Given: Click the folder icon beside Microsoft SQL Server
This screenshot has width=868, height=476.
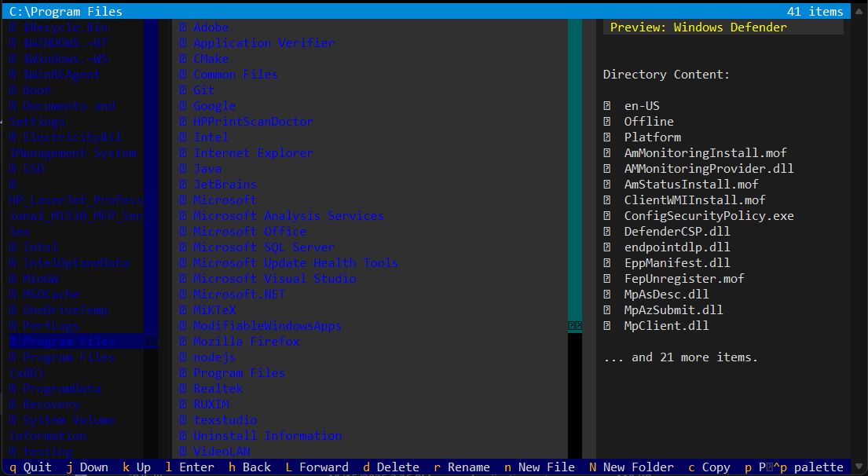Looking at the screenshot, I should tap(183, 247).
